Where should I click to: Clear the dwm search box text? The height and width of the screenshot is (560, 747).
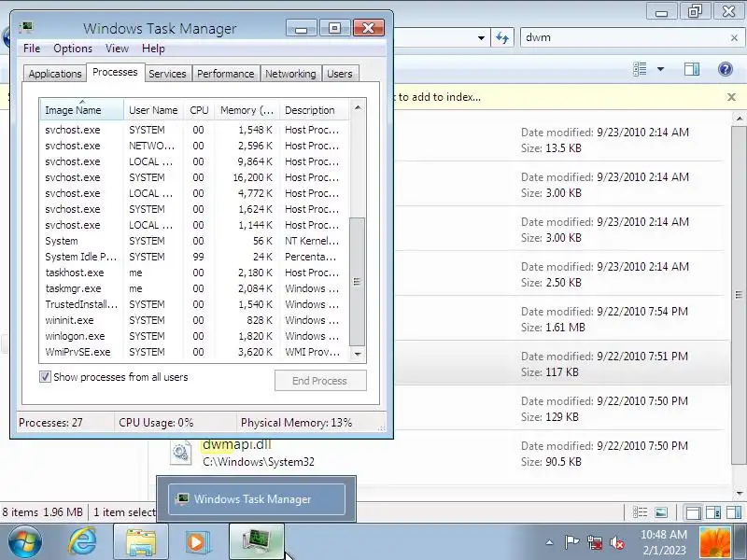pyautogui.click(x=734, y=38)
